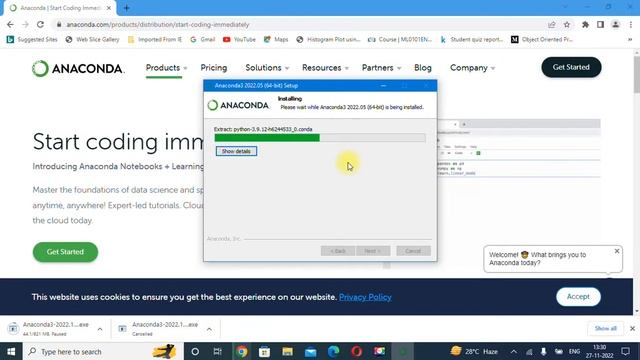This screenshot has height=360, width=640.
Task: Open the Object Oriented bookmark
Action: 542,40
